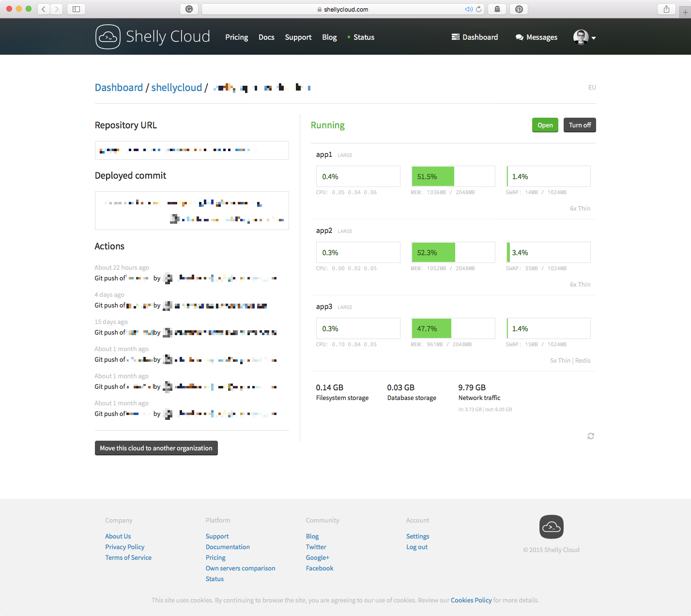Open Google+ footer link
The height and width of the screenshot is (616, 691).
[x=318, y=557]
